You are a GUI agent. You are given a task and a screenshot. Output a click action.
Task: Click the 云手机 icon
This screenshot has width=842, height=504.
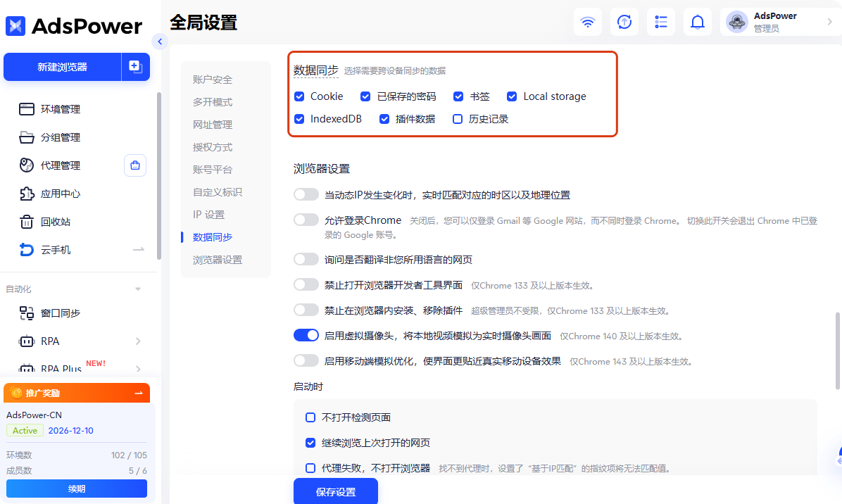click(x=26, y=250)
